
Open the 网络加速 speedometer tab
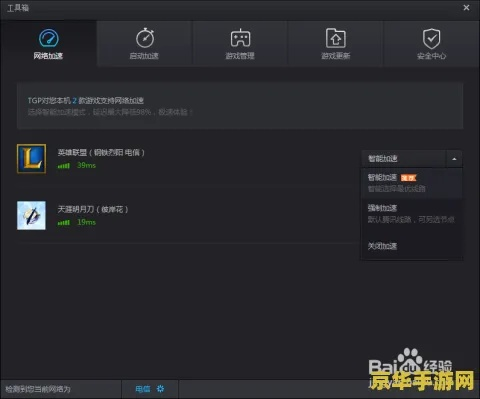tap(48, 44)
